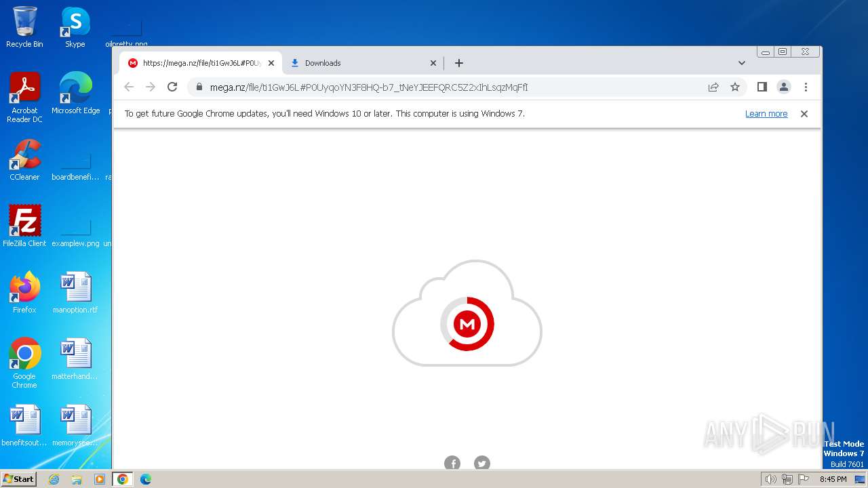868x488 pixels.
Task: Open the Chrome three-dot menu
Action: click(x=806, y=87)
